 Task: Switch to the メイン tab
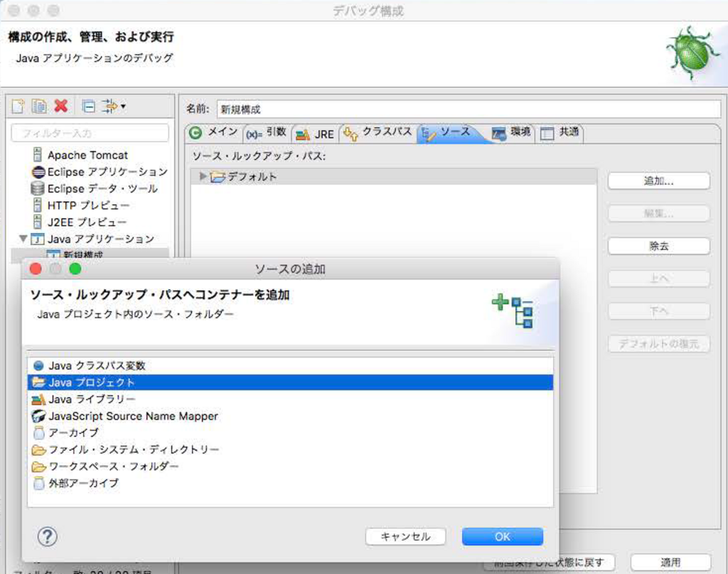tap(213, 133)
